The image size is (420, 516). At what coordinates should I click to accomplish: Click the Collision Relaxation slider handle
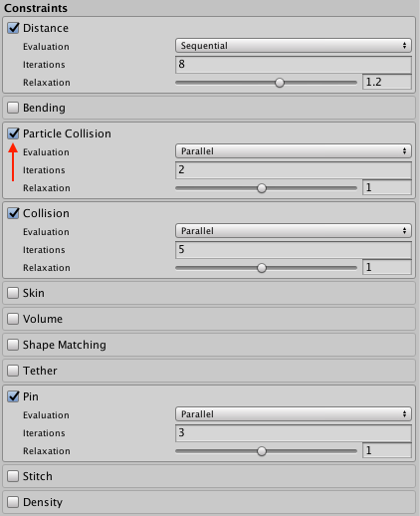pos(262,268)
